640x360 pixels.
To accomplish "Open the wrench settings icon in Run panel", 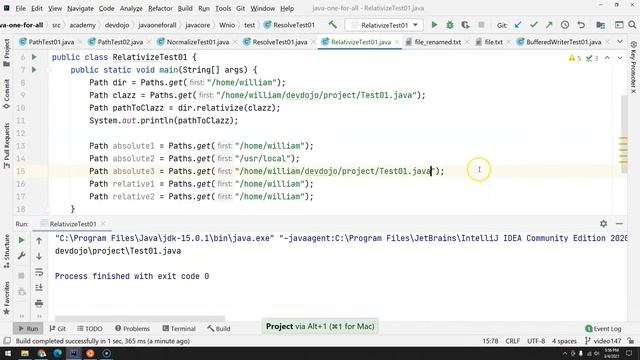I will (22, 256).
